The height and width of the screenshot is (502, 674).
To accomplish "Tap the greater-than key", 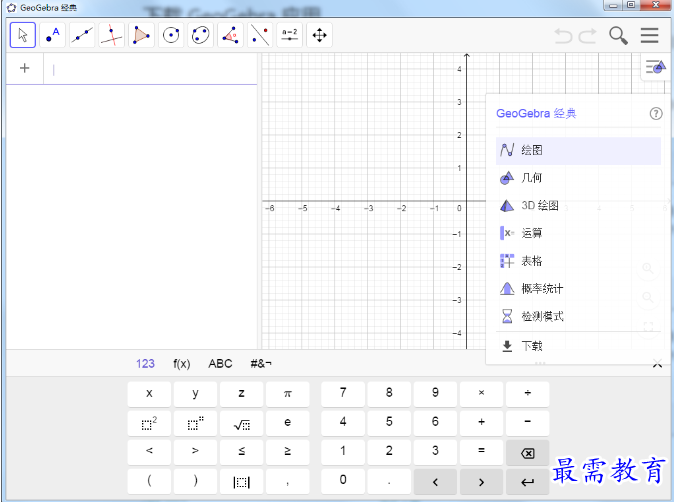I will tap(195, 452).
